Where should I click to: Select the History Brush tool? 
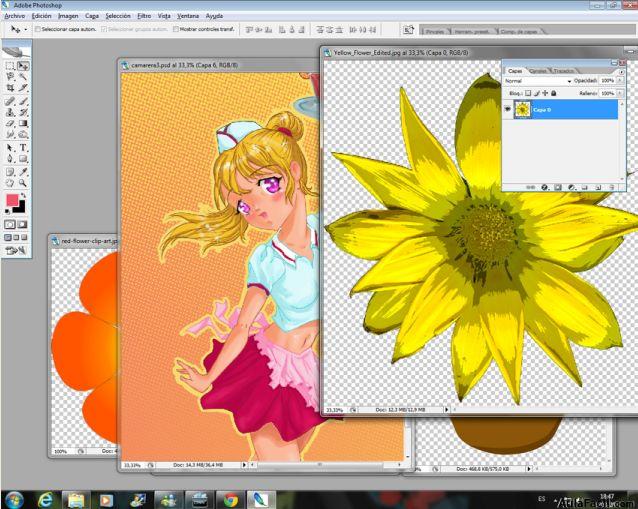[x=23, y=112]
